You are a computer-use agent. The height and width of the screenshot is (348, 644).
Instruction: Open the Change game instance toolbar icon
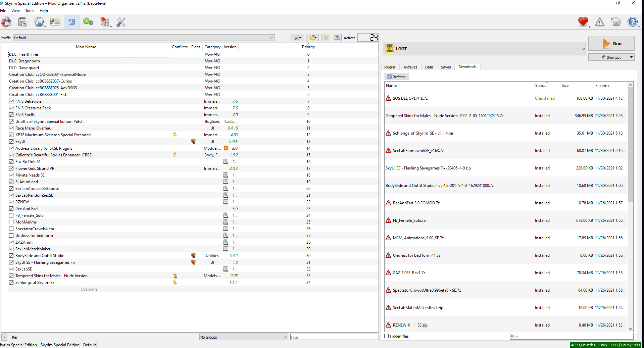(x=6, y=22)
